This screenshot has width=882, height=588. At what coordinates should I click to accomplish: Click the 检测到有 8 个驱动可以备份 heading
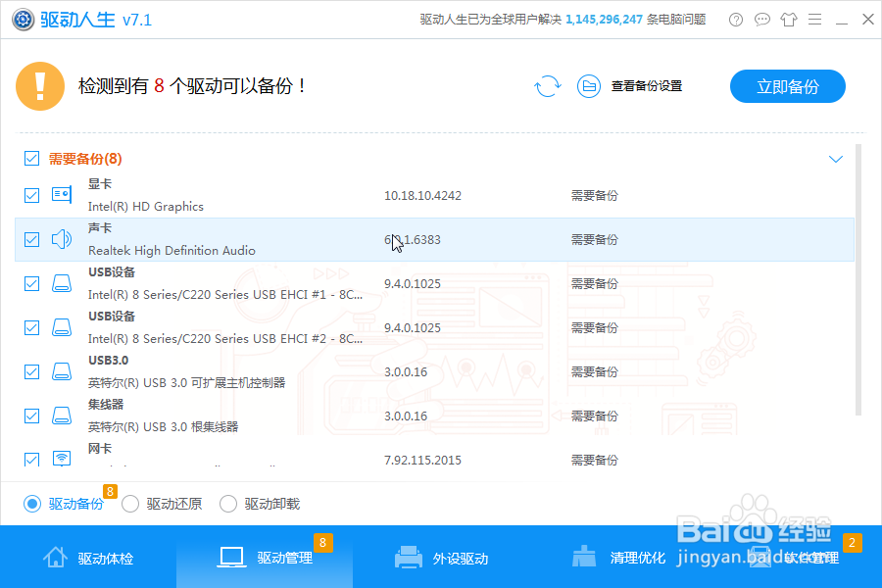point(192,86)
